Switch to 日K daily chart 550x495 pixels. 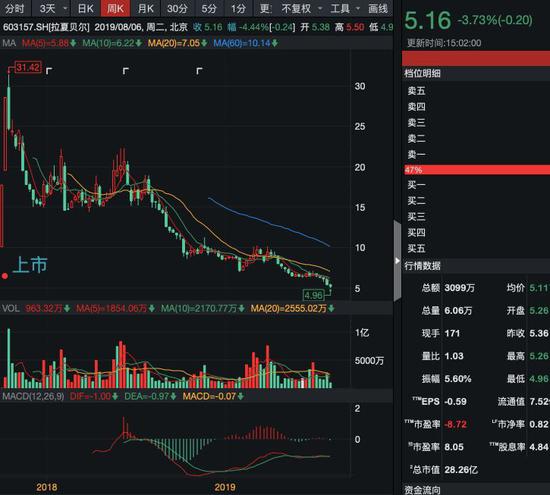click(x=86, y=8)
